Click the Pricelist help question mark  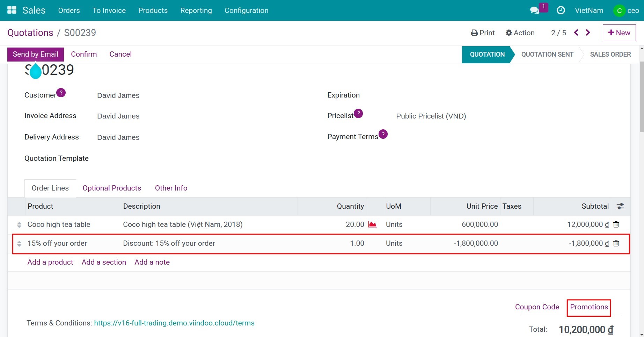click(358, 113)
